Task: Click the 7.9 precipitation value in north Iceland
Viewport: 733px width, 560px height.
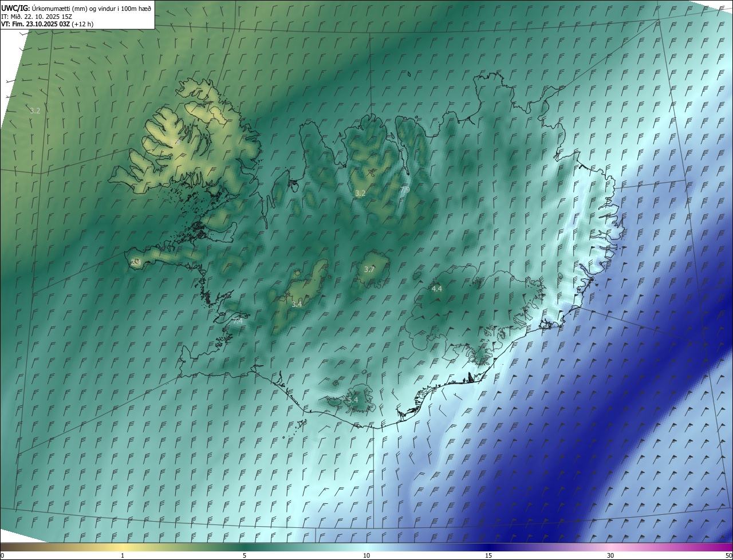Action: (405, 190)
